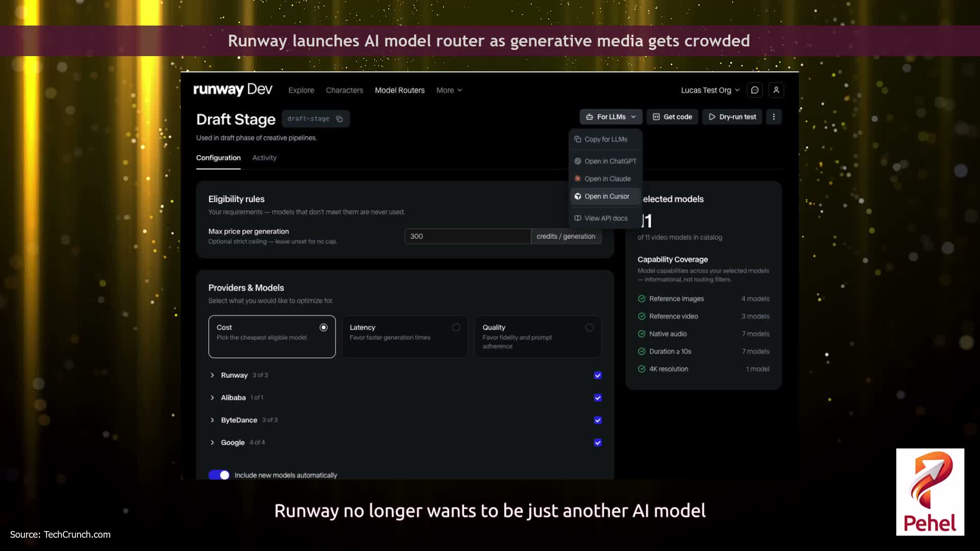980x551 pixels.
Task: Uncheck the Runway provider checkbox
Action: (x=598, y=375)
